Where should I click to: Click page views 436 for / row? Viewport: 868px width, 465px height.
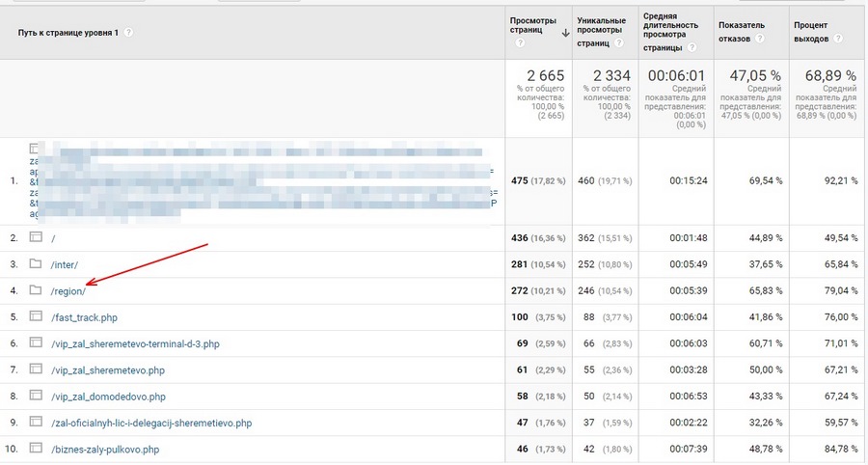[x=519, y=238]
